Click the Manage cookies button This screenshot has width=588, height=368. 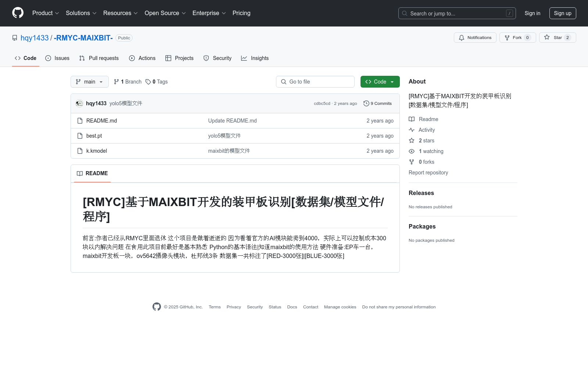[340, 307]
